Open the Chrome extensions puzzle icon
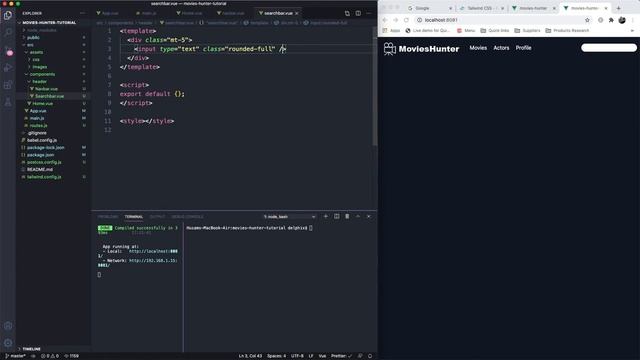Viewport: 640px width, 360px height. coord(611,20)
